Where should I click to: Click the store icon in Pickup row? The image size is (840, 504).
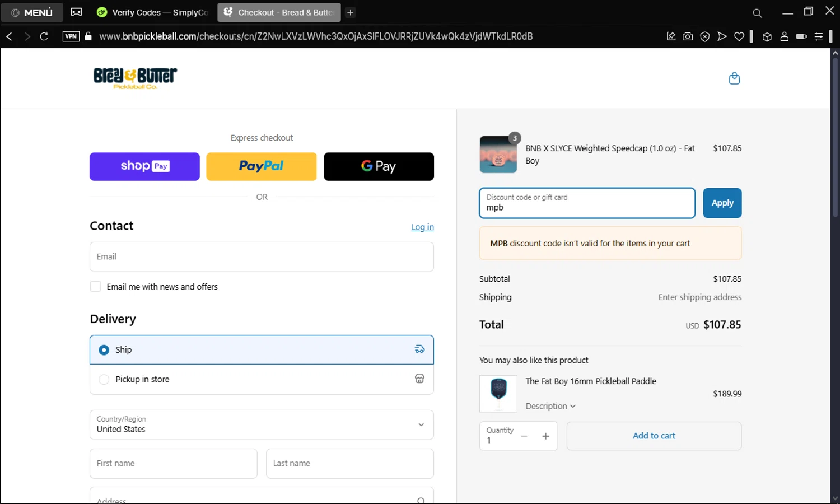click(x=419, y=379)
